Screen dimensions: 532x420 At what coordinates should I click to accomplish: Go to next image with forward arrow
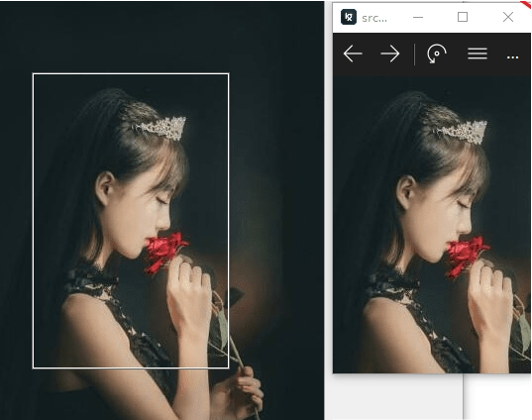(x=390, y=53)
